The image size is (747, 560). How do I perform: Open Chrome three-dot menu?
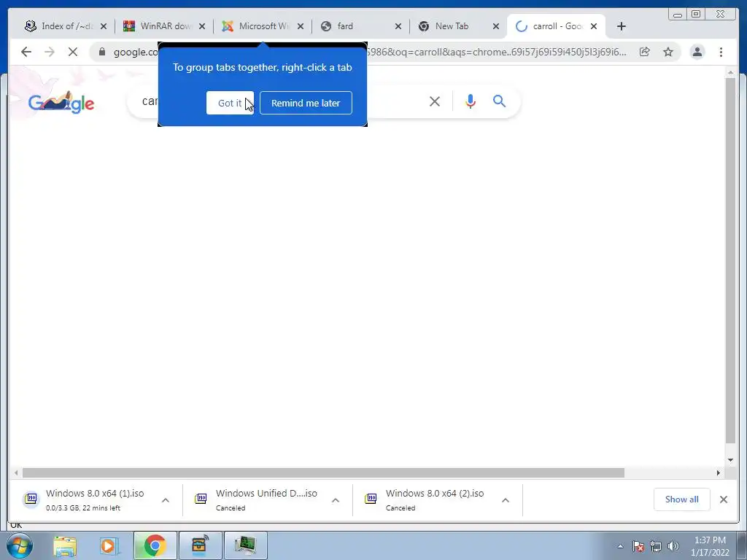pos(721,52)
